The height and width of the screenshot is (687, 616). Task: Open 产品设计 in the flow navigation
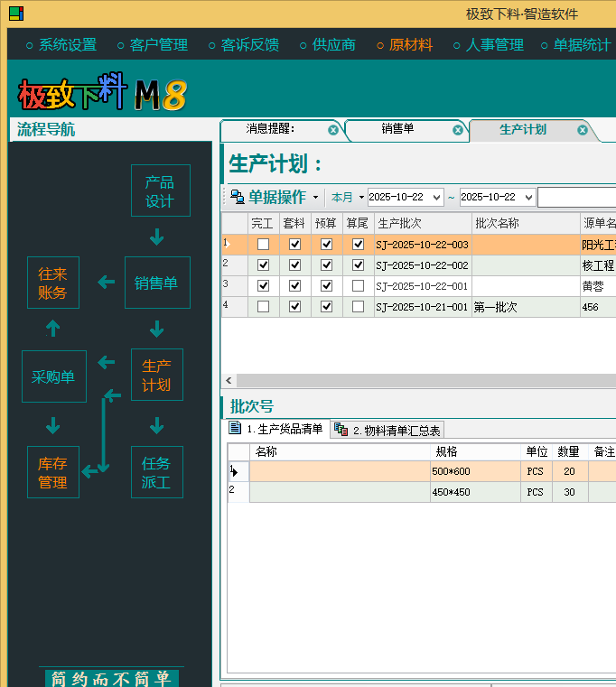(160, 190)
